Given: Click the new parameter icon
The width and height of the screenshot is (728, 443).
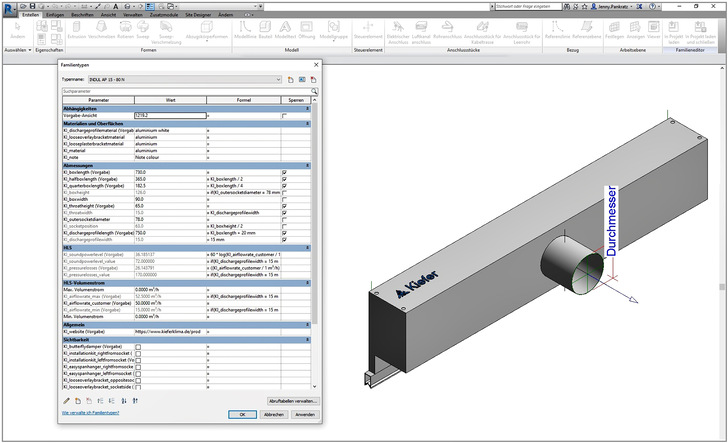Looking at the screenshot, I should pos(78,400).
